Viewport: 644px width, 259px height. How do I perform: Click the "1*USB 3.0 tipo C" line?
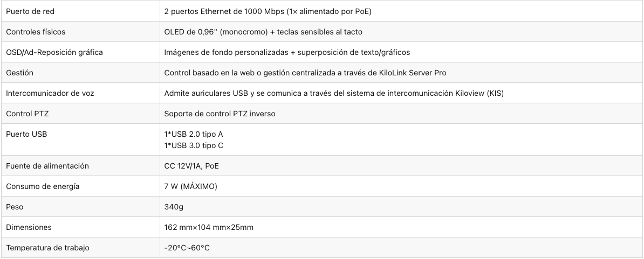[x=194, y=145]
